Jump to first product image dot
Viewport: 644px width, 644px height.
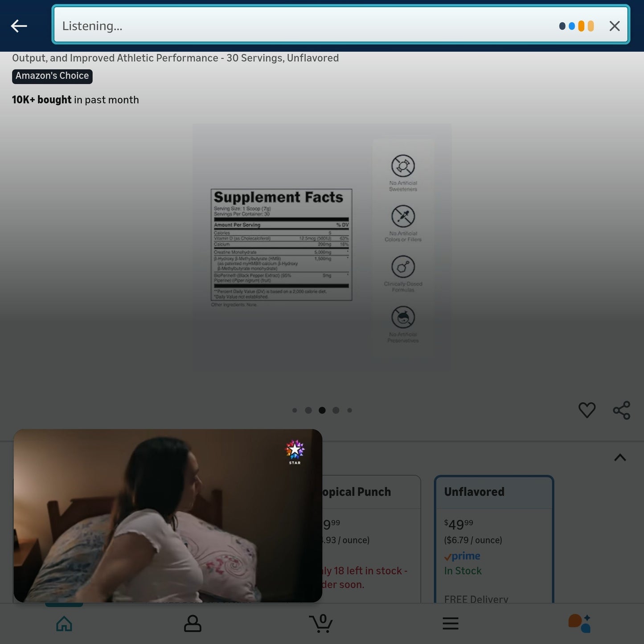click(295, 410)
